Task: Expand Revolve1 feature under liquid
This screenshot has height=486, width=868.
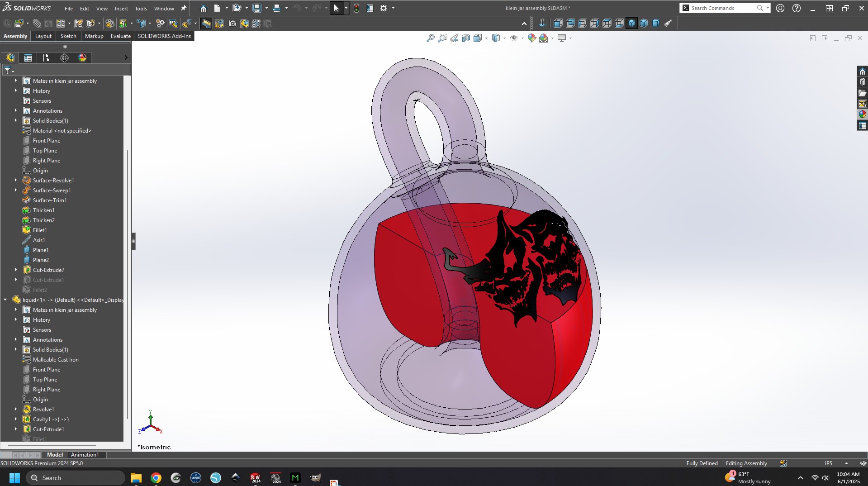Action: coord(16,410)
